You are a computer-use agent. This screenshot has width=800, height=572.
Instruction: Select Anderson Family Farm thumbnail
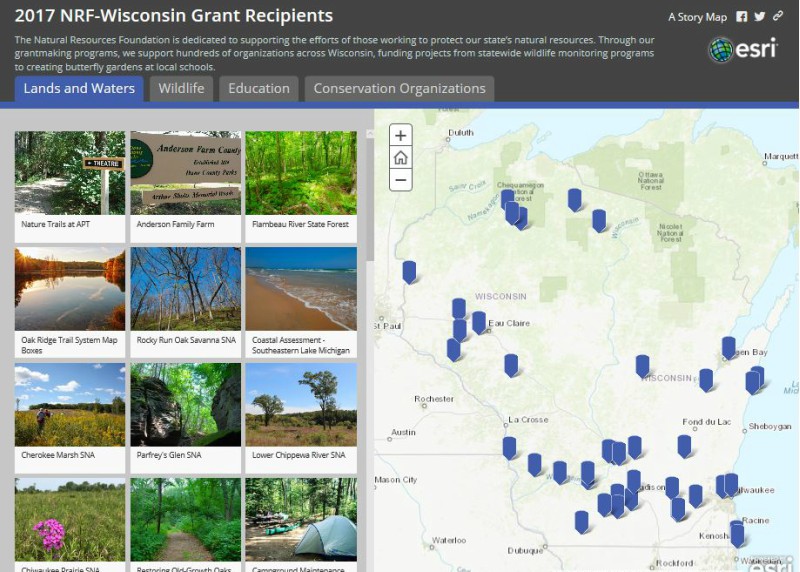186,173
